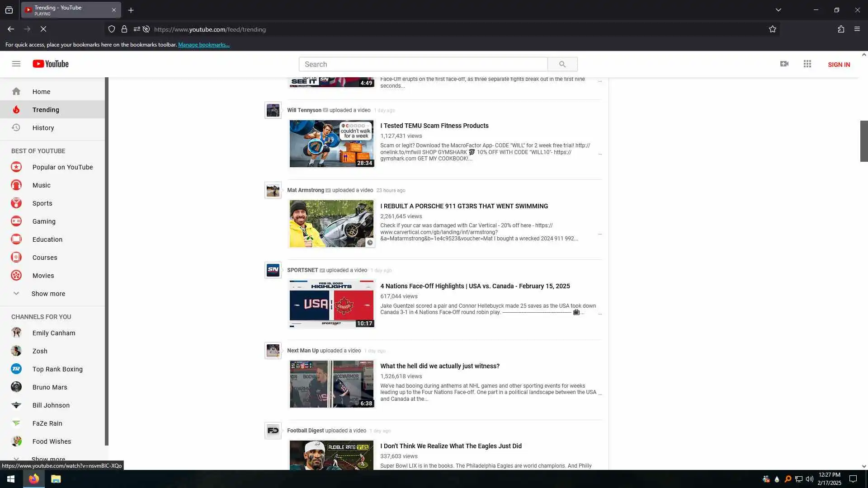Click the Gaming category icon in sidebar
This screenshot has height=488, width=868.
pos(16,221)
